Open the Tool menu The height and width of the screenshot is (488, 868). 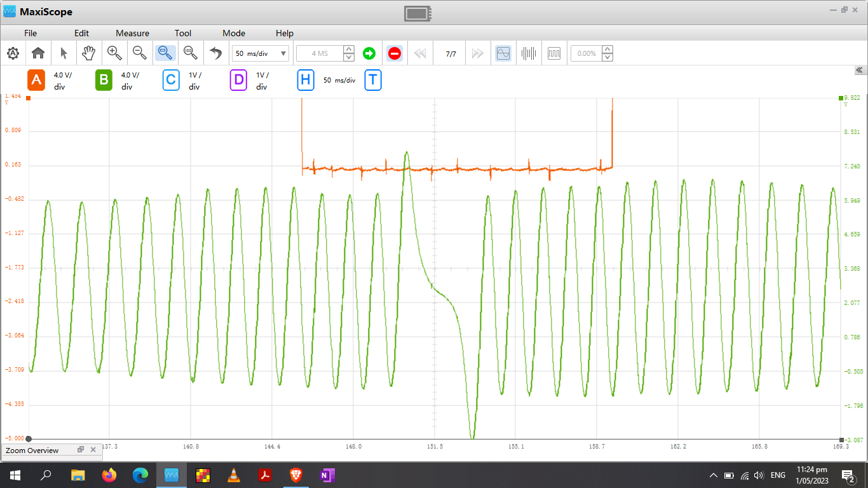coord(183,33)
